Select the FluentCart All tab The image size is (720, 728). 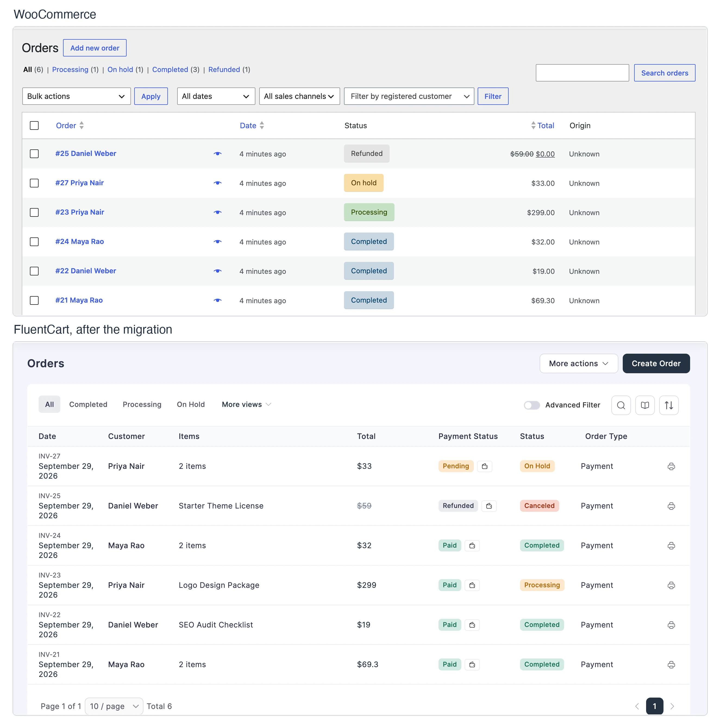(49, 404)
